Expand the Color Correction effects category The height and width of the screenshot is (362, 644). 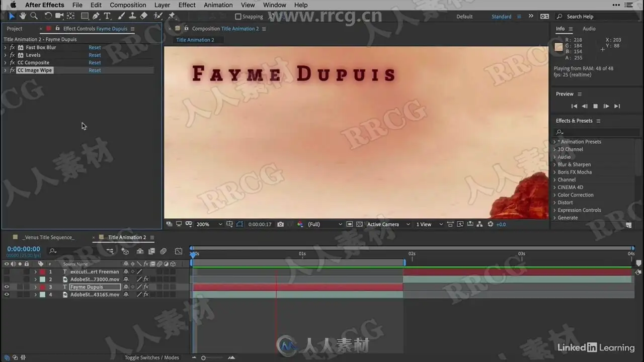pyautogui.click(x=554, y=195)
